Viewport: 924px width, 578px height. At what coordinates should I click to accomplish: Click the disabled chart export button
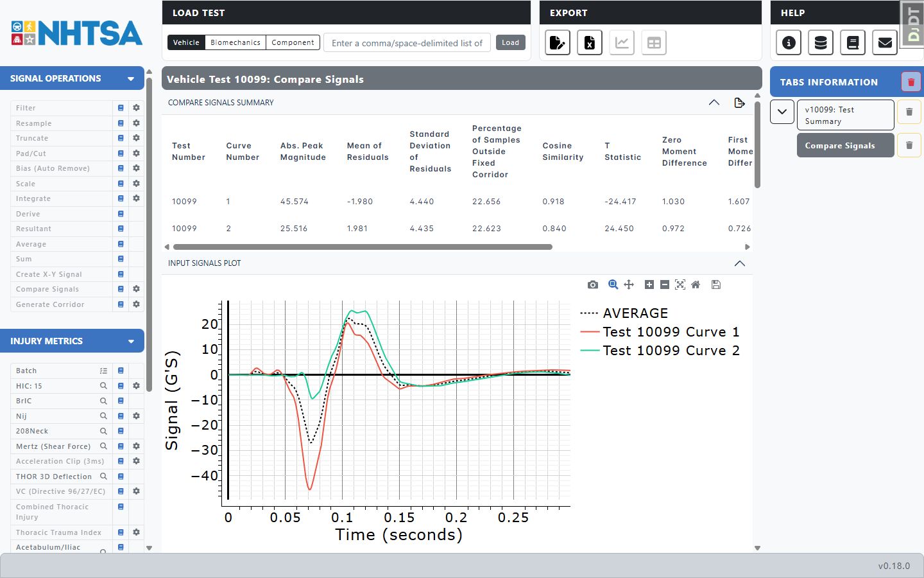(x=622, y=43)
